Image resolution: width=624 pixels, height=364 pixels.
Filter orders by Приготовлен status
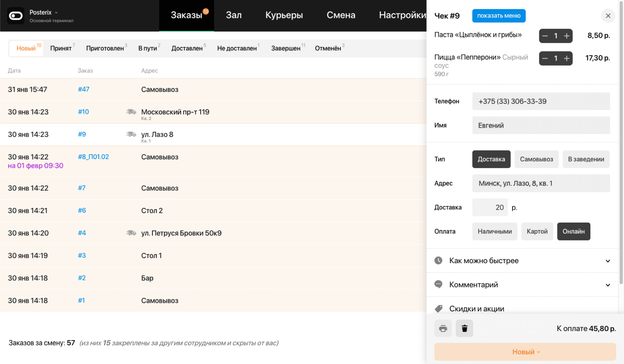tap(105, 49)
